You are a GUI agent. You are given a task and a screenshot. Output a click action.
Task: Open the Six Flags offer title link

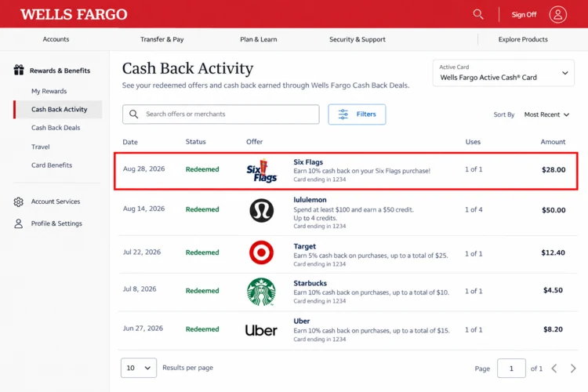(308, 162)
